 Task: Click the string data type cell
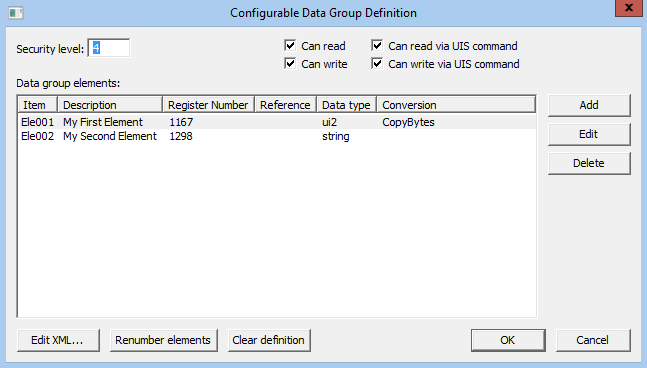tap(336, 137)
